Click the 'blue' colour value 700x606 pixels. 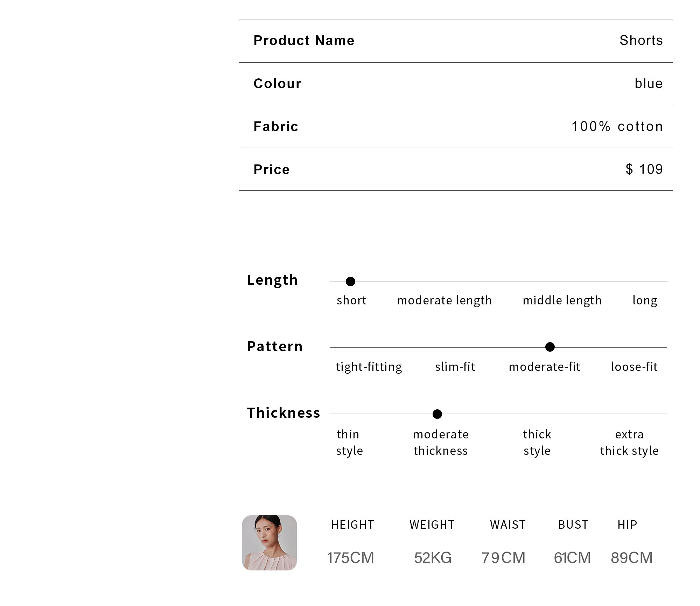[x=649, y=84]
